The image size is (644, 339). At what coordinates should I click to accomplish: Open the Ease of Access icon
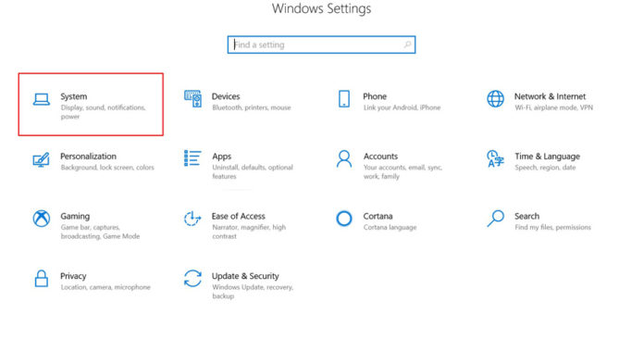[192, 219]
